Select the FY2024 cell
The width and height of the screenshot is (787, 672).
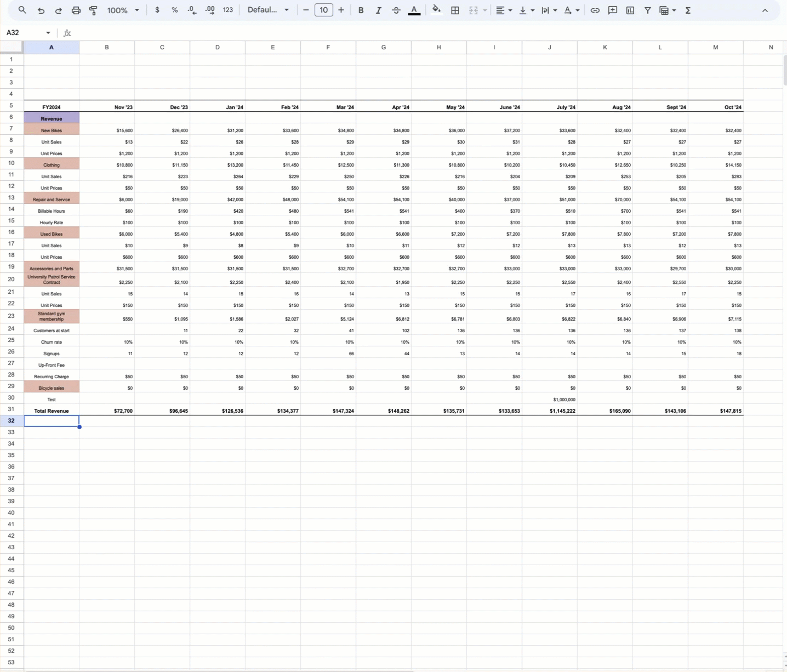[52, 106]
